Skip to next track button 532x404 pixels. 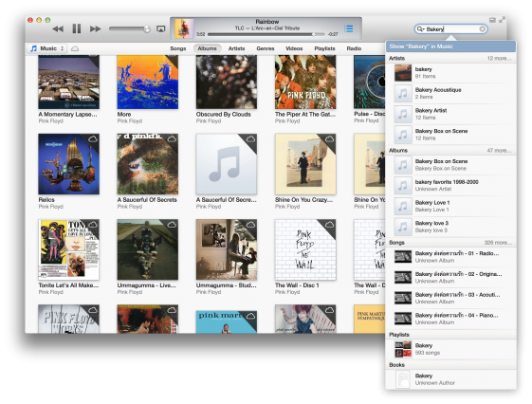tap(96, 29)
